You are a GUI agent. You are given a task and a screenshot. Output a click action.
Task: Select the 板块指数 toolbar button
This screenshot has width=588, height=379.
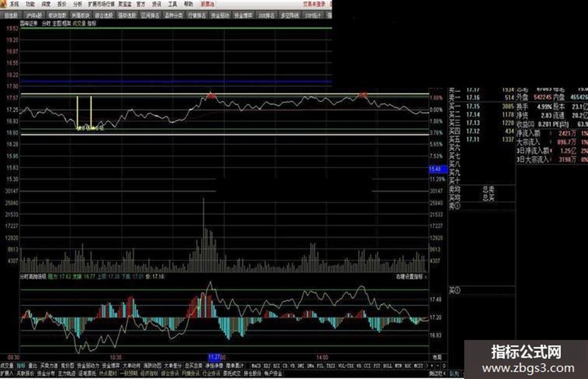click(57, 16)
